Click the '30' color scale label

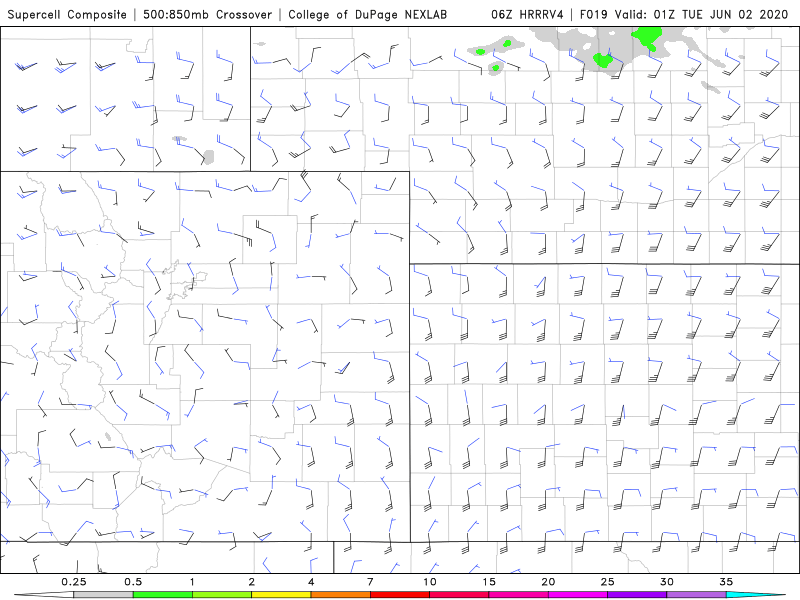[667, 582]
